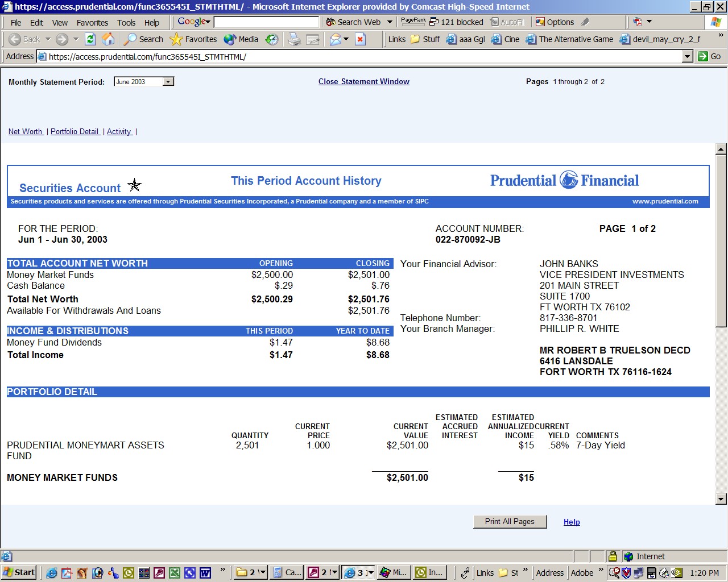This screenshot has height=582, width=728.
Task: Toggle the 121 blocked popup blocker
Action: [x=456, y=22]
